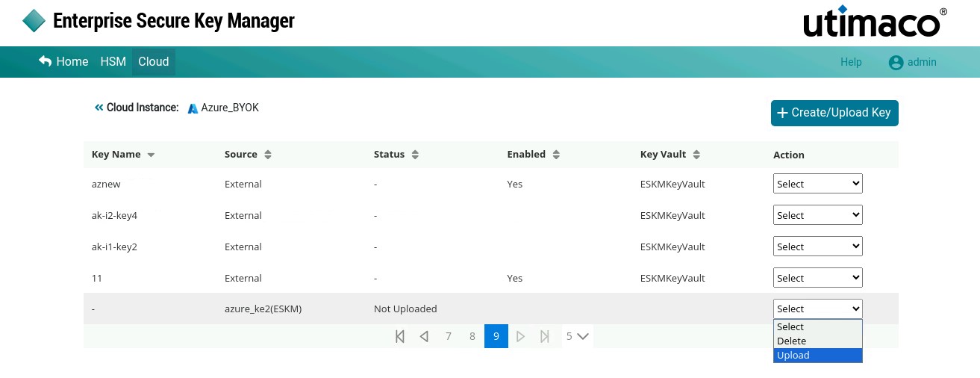This screenshot has width=980, height=378.
Task: Open Action dropdown for ak-i2-key4
Action: [x=818, y=215]
